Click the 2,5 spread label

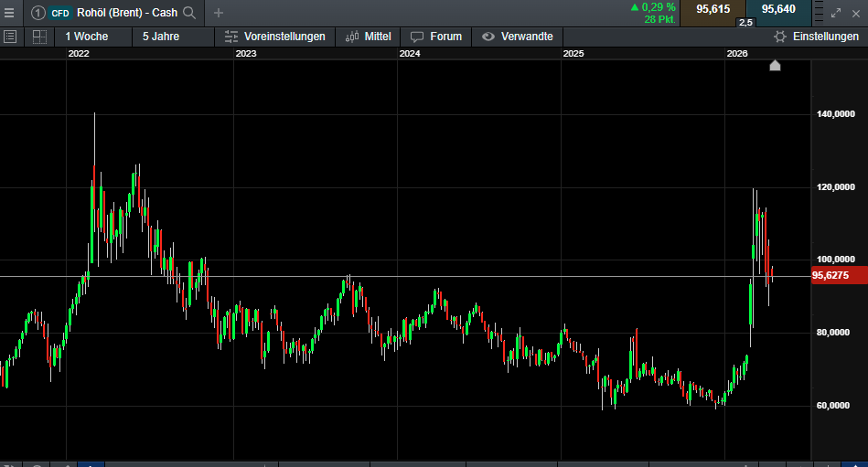(x=745, y=22)
